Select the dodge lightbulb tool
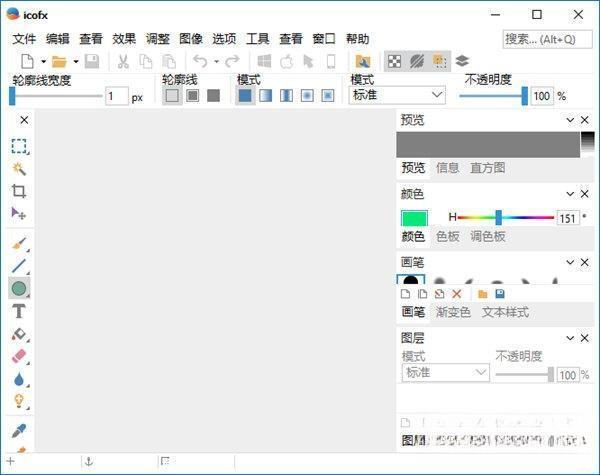 pyautogui.click(x=19, y=401)
